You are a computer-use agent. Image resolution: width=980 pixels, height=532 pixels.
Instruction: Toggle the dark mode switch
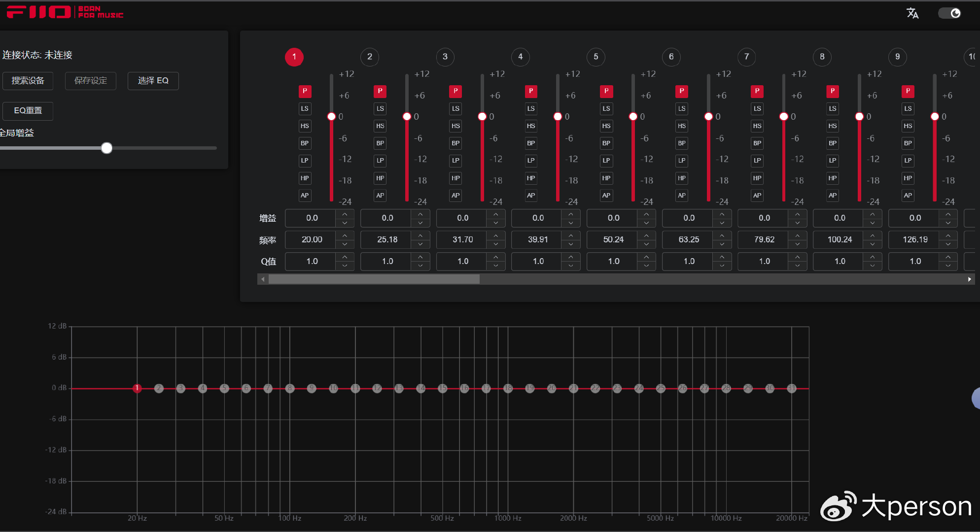click(949, 13)
